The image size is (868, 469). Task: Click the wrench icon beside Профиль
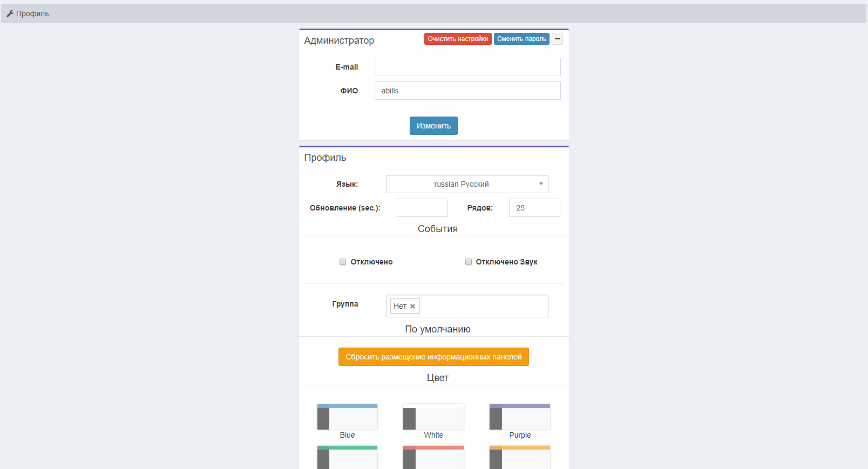tap(10, 13)
